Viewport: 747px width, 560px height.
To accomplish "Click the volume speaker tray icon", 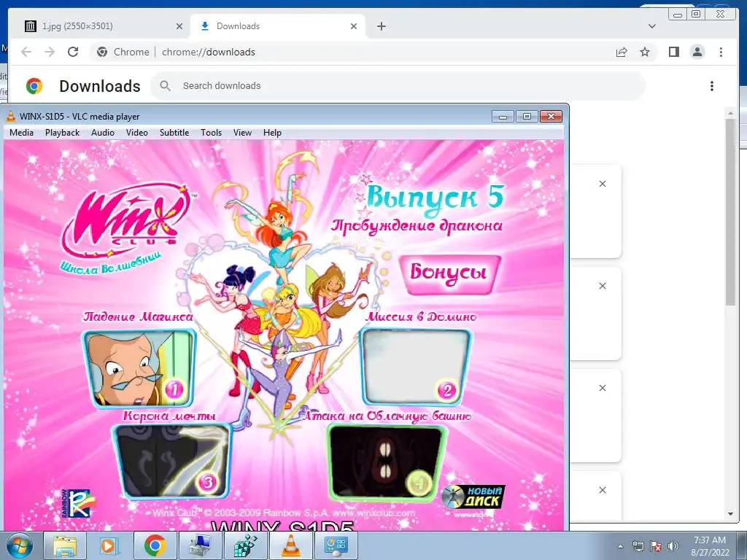I will pyautogui.click(x=673, y=546).
